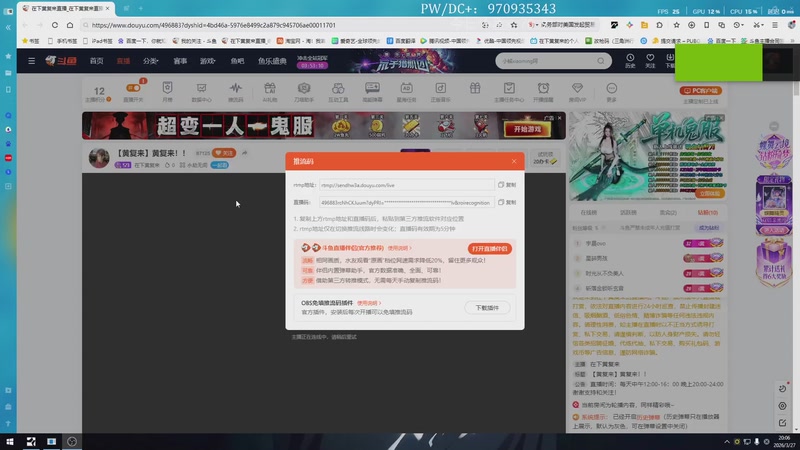Go to browser home page

(x=70, y=25)
